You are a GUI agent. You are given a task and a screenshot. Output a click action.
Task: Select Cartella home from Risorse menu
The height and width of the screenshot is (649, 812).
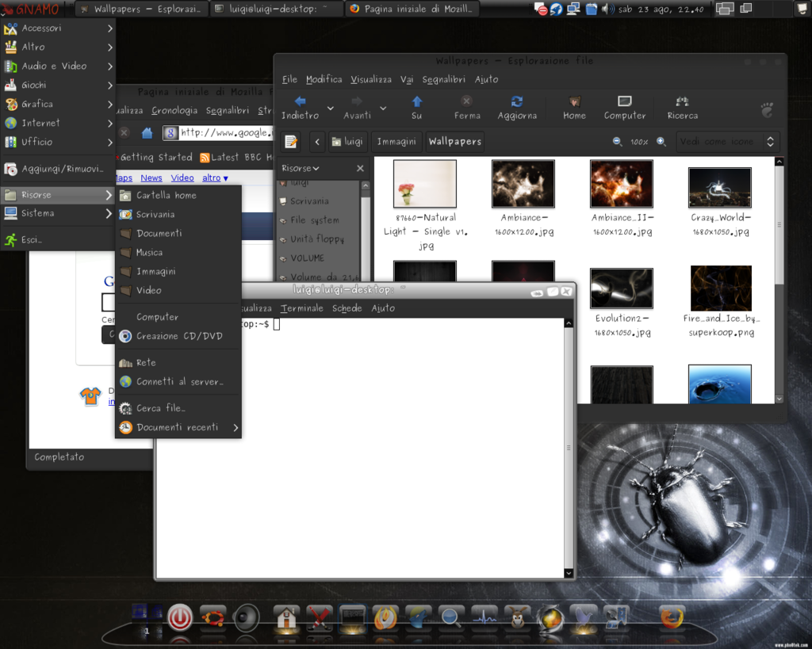tap(166, 195)
